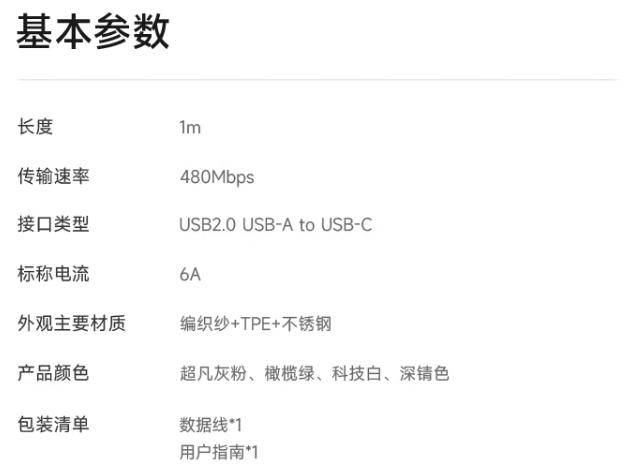
Task: Click the 6A current value
Action: click(x=190, y=275)
